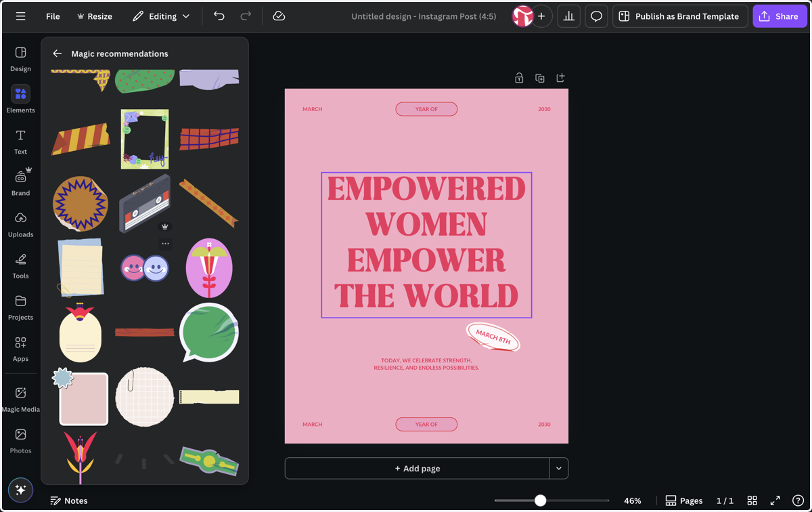Select the cassette tape element
The width and height of the screenshot is (812, 512).
tap(145, 203)
